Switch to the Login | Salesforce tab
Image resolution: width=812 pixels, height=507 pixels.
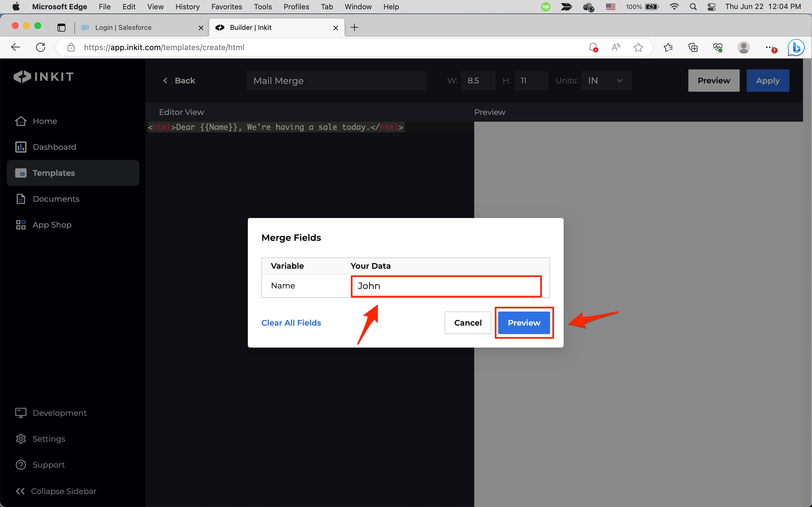[x=123, y=28]
